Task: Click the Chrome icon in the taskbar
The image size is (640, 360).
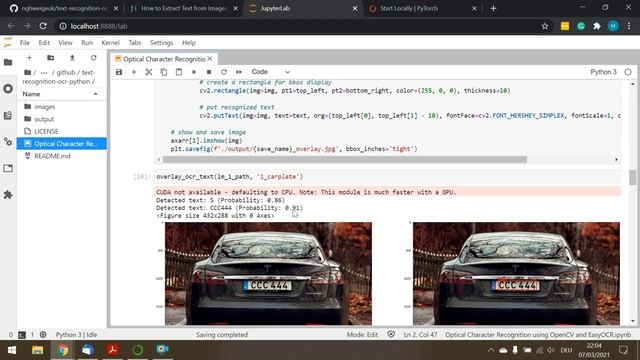Action: tap(62, 350)
